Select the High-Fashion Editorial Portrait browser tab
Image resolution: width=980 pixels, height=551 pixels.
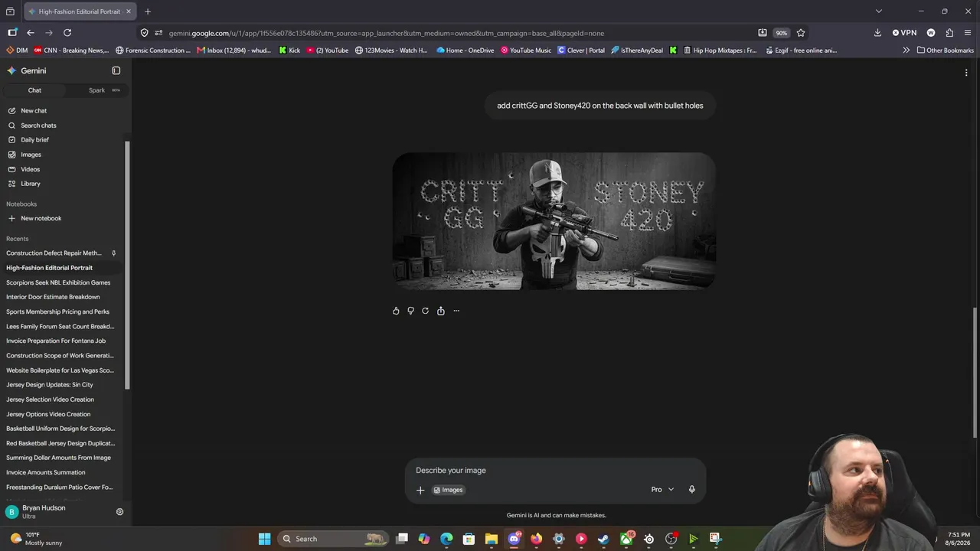(x=79, y=11)
